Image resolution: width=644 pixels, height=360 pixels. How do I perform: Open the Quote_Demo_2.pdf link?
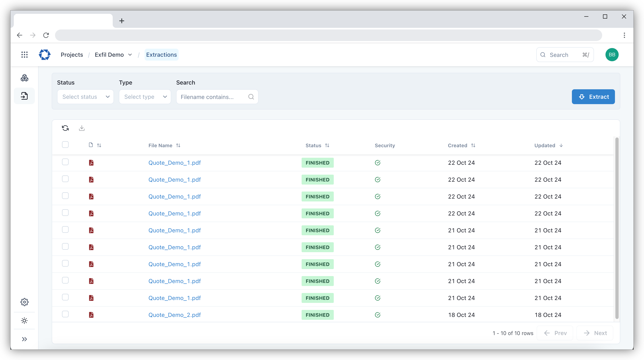pos(174,315)
